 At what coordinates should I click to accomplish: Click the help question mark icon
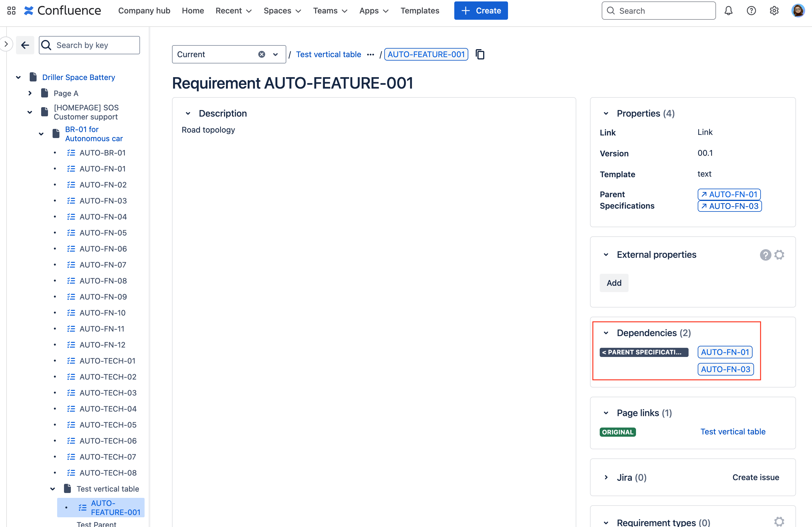click(751, 11)
